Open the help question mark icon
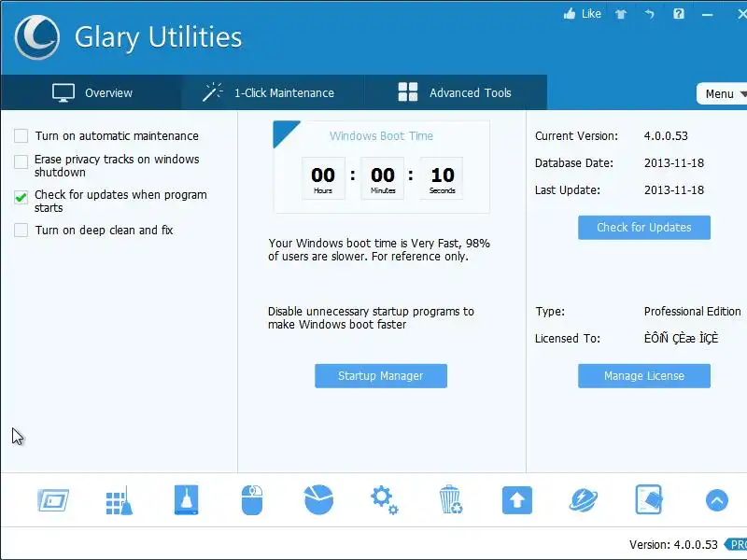The height and width of the screenshot is (560, 747). [x=679, y=14]
